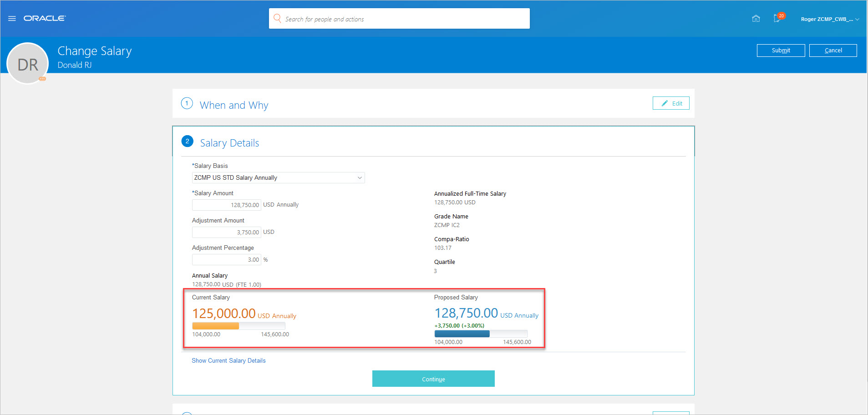868x415 pixels.
Task: Click the Compa-Ratio value 103.17
Action: (x=443, y=248)
